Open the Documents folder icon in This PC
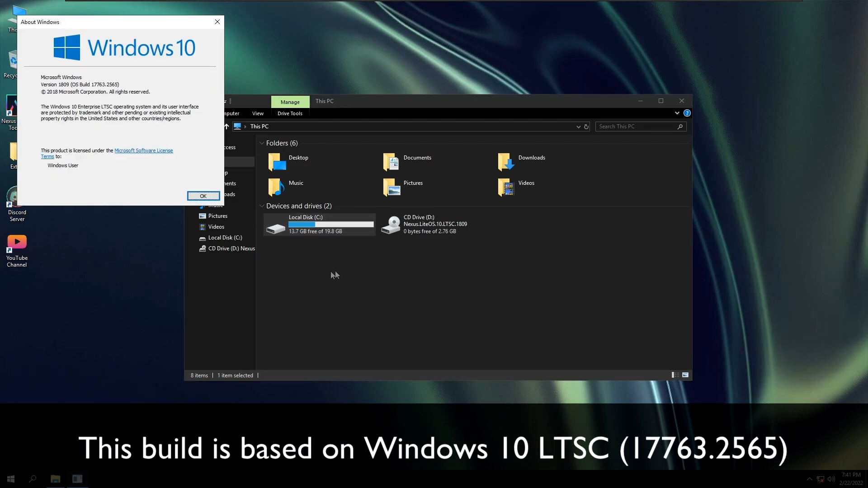This screenshot has height=488, width=868. pos(391,162)
